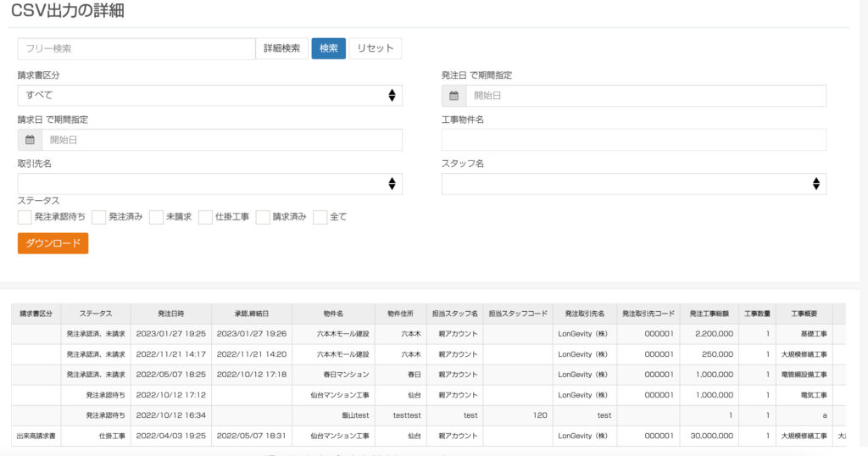Toggle the 請求済み status checkbox

(x=263, y=217)
